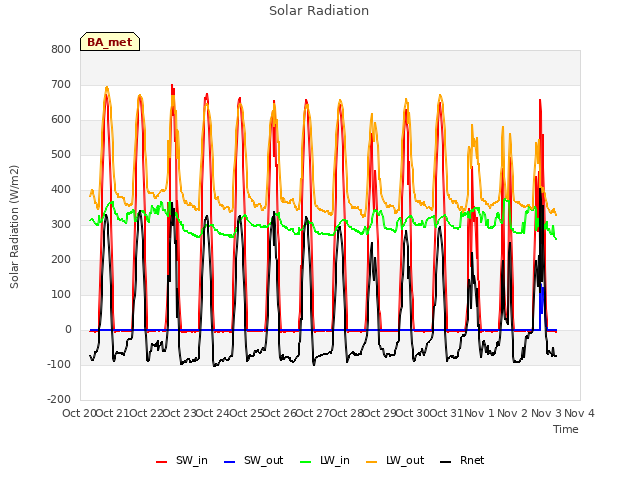The width and height of the screenshot is (640, 480).
Task: Click the 100 y-axis tick label
Action: (61, 295)
